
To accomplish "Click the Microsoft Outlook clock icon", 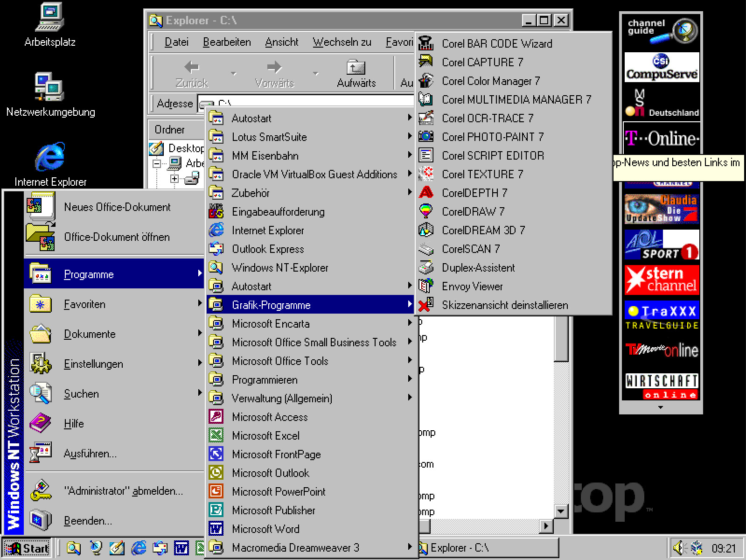I will coord(216,473).
